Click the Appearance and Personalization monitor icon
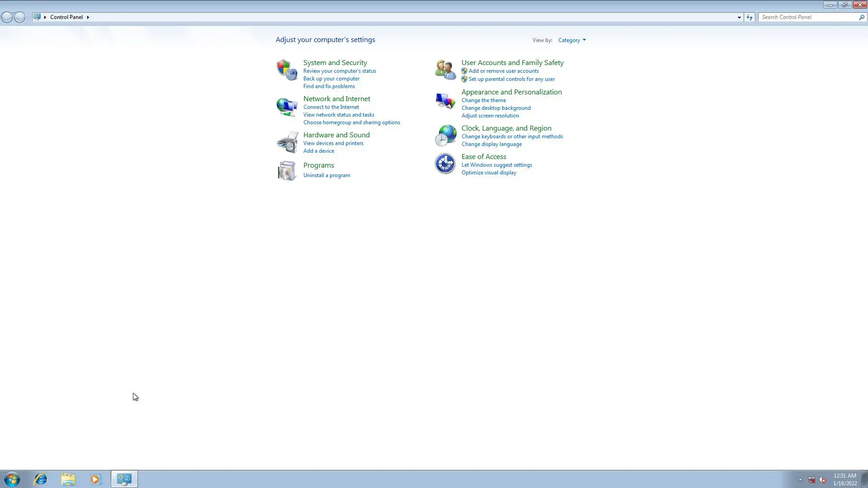 pos(445,100)
